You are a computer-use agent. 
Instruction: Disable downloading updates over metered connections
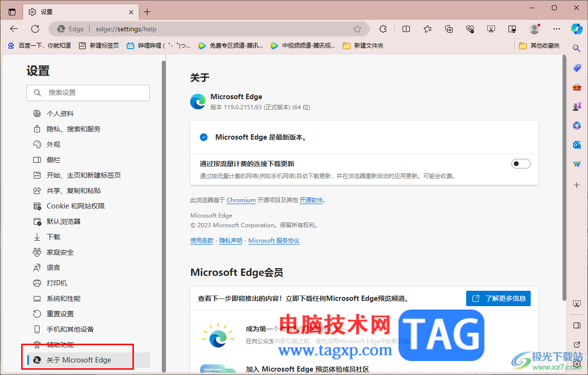pyautogui.click(x=521, y=164)
